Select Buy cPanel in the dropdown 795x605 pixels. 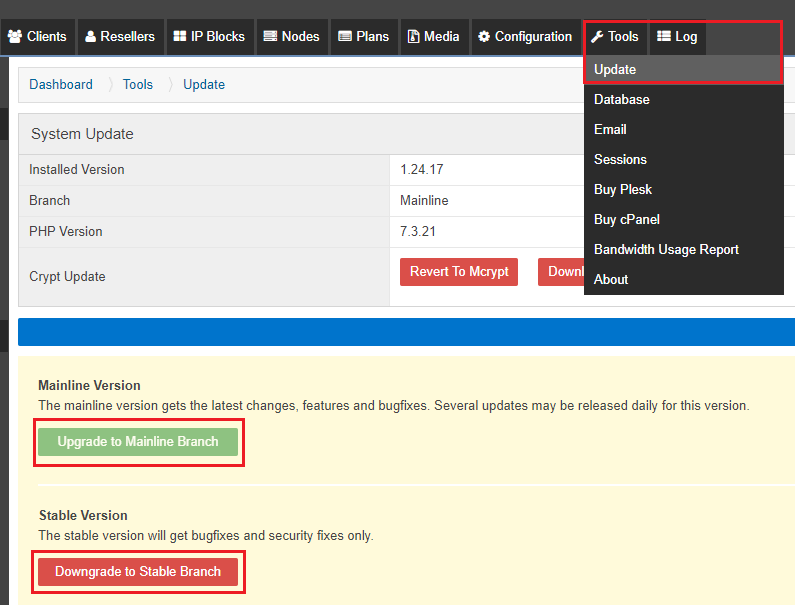[683, 219]
